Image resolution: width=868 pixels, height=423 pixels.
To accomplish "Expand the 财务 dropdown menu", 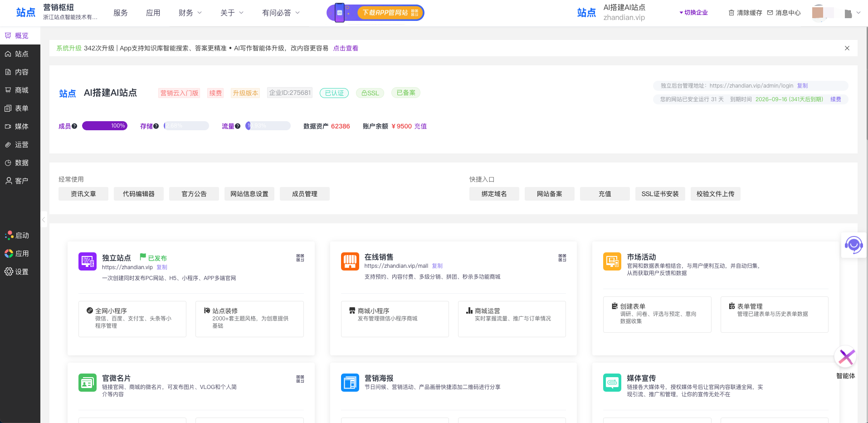I will 190,13.
